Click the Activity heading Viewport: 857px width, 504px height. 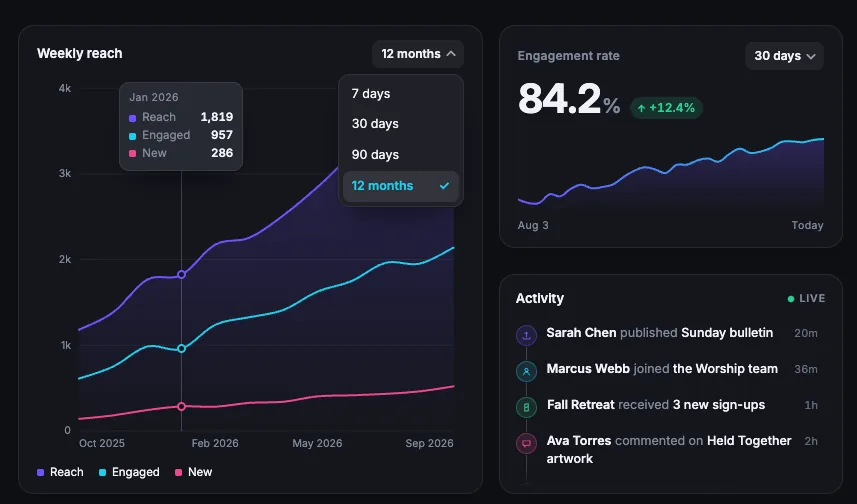coord(539,298)
